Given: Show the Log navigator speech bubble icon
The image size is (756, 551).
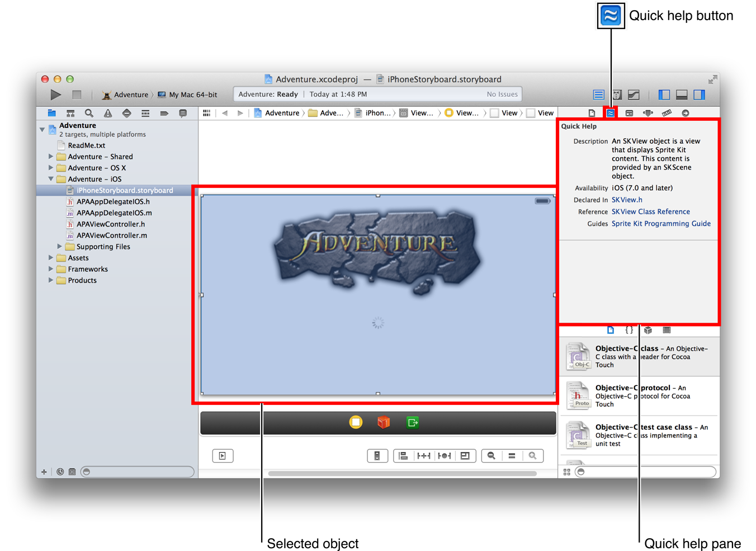Looking at the screenshot, I should point(183,113).
